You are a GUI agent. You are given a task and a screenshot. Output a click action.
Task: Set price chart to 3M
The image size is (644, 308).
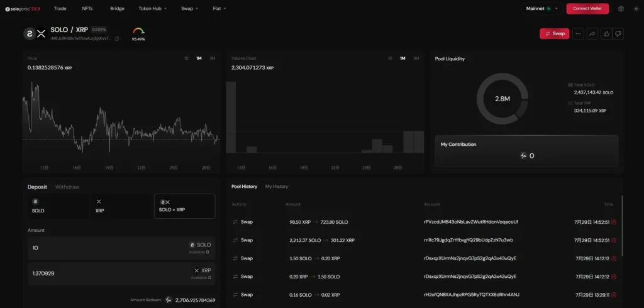tap(213, 58)
